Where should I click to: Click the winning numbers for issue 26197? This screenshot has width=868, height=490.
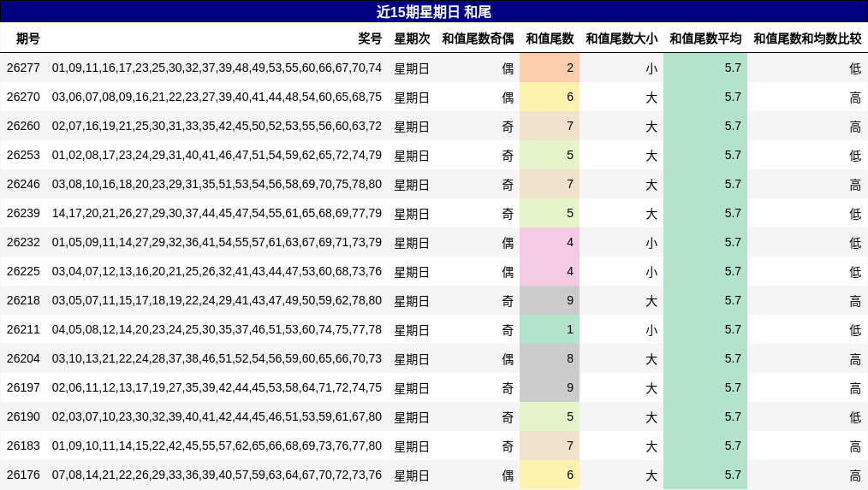click(217, 388)
